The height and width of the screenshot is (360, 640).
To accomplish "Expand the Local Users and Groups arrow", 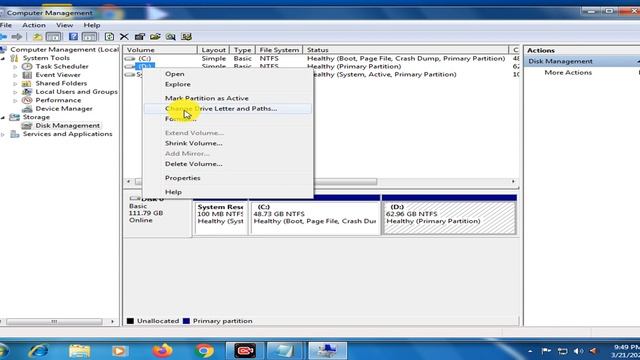I will [16, 92].
